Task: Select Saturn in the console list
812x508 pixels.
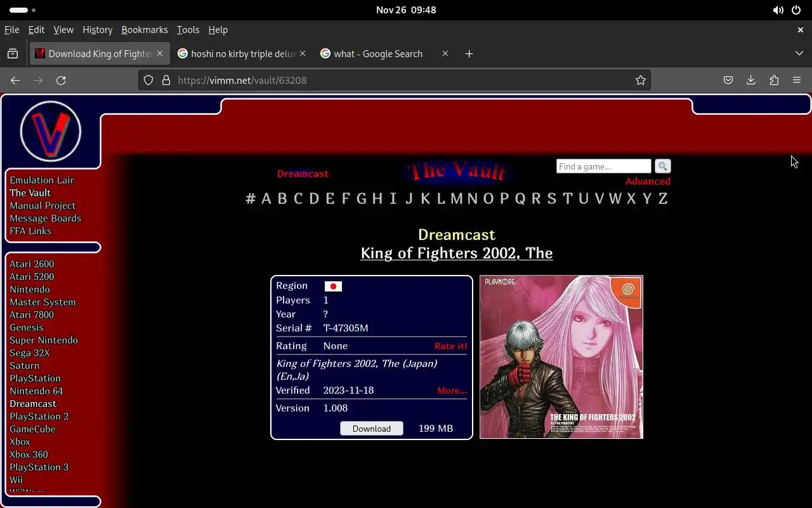Action: [x=24, y=366]
